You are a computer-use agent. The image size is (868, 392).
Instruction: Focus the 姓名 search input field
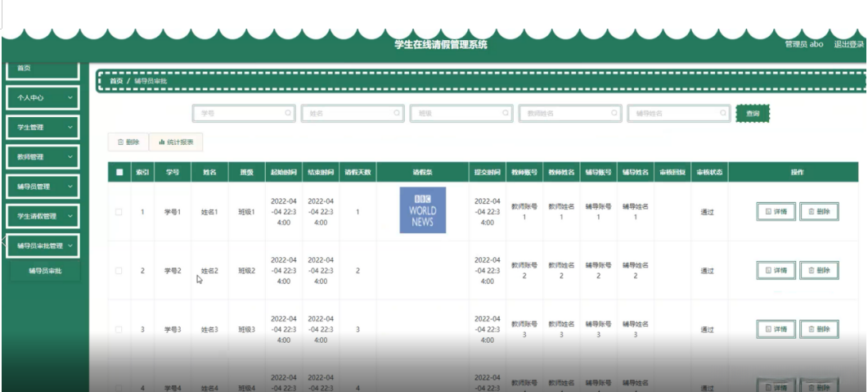tap(353, 113)
